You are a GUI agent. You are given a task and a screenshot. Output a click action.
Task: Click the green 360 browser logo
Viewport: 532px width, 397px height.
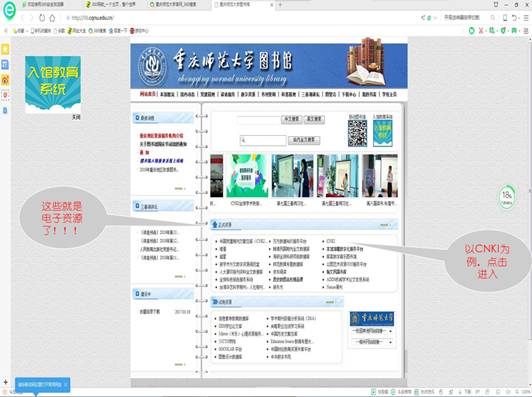pos(9,11)
